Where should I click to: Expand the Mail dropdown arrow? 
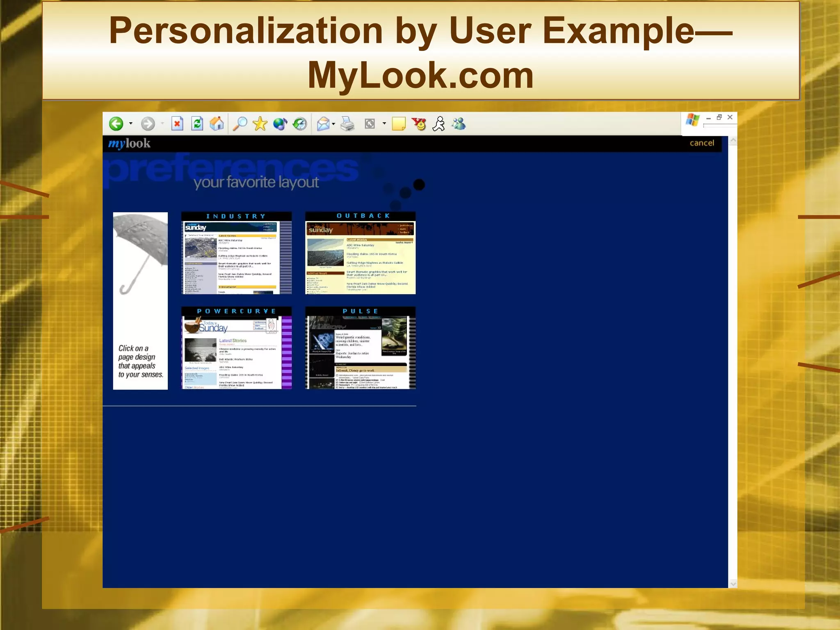333,123
